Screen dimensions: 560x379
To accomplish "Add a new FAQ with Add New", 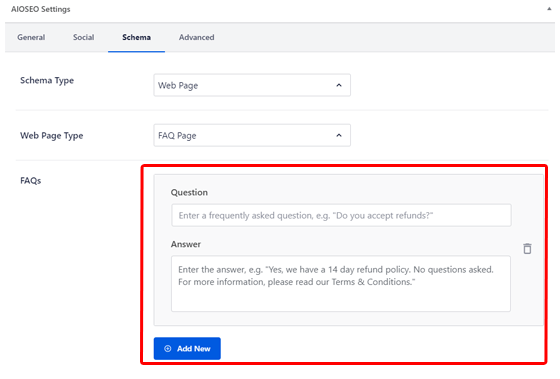I will click(x=187, y=349).
